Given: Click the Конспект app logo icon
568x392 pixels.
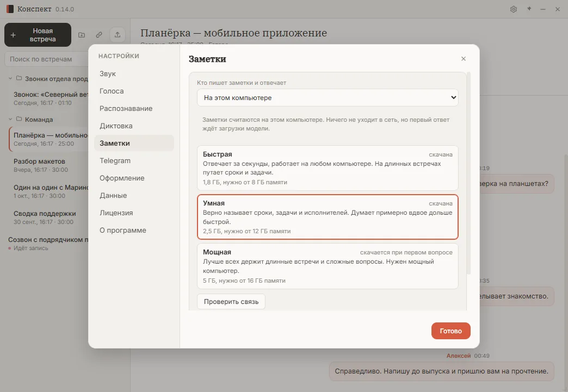Looking at the screenshot, I should pos(10,9).
